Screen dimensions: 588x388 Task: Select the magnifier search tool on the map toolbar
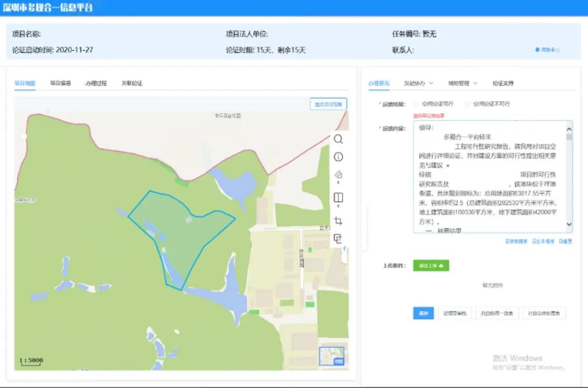click(338, 139)
